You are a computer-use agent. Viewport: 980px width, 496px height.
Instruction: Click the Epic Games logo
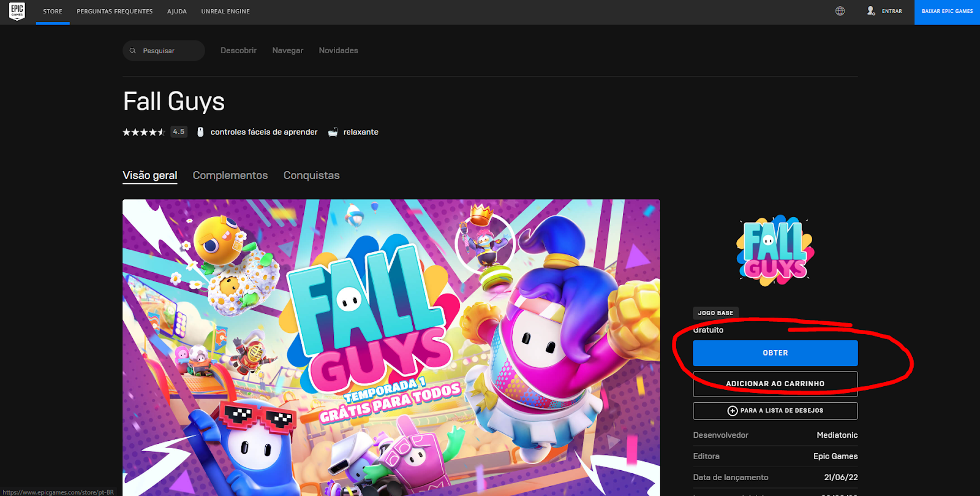pos(17,12)
